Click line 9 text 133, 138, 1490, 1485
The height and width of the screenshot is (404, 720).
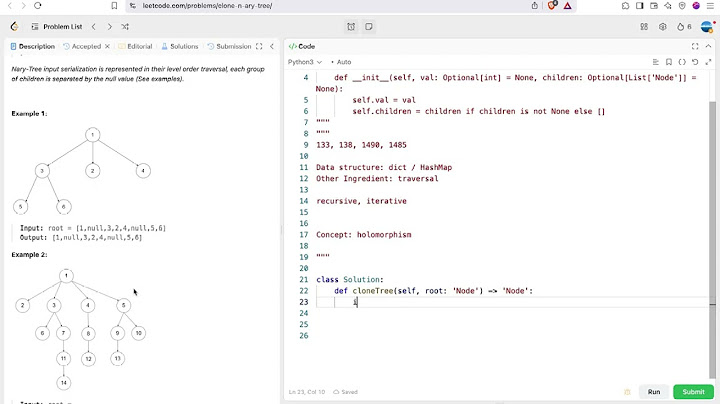pos(361,145)
